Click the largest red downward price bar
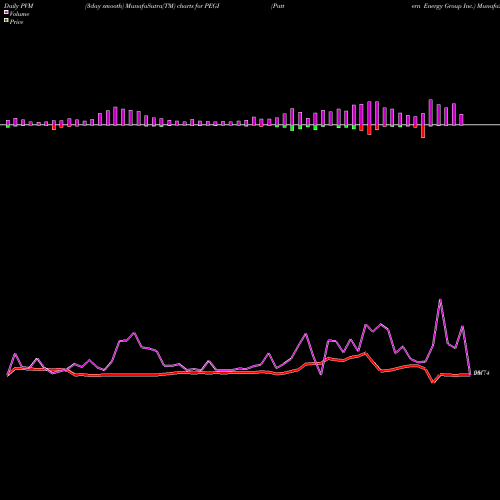500x500 pixels. point(423,131)
